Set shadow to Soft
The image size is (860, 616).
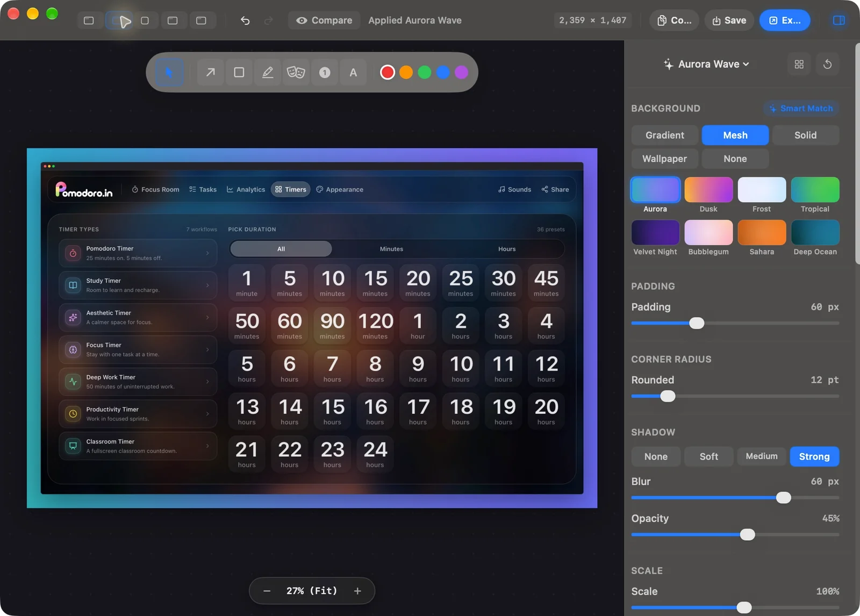709,456
